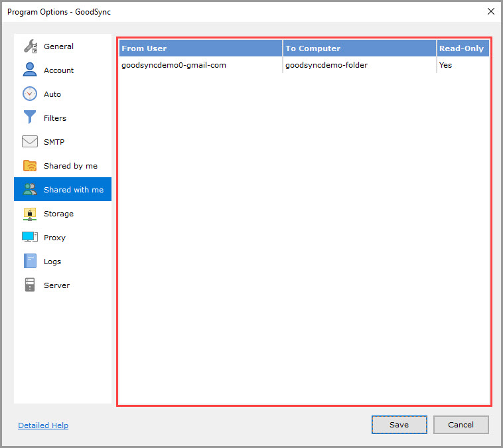This screenshot has height=448, width=503.
Task: Select the goodsyncdemo0-gmail-com user cell
Action: click(201, 65)
